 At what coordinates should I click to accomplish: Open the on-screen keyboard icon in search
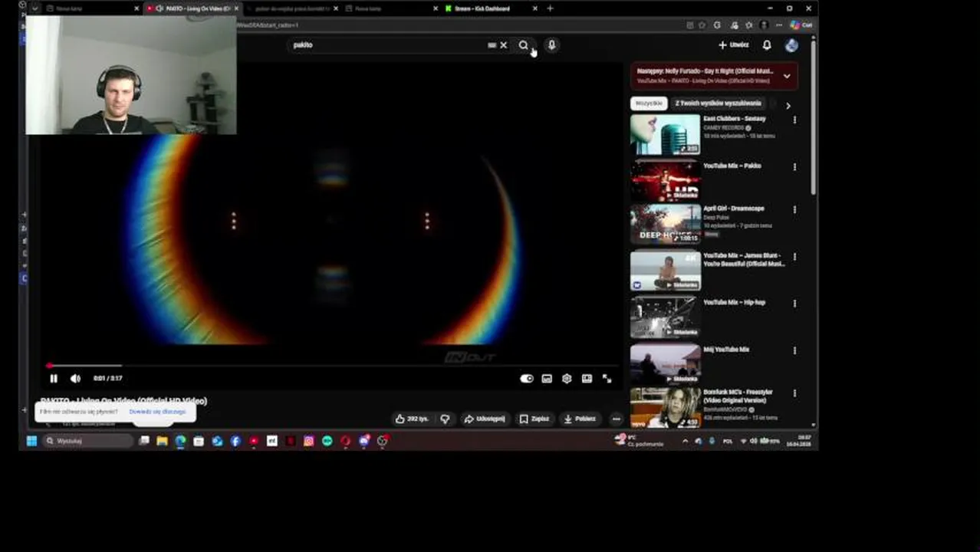492,45
